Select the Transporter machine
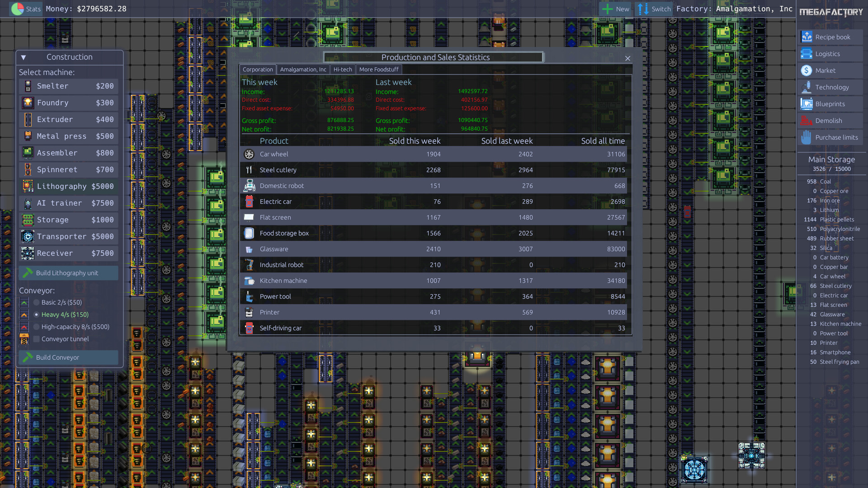868x488 pixels. coord(68,236)
